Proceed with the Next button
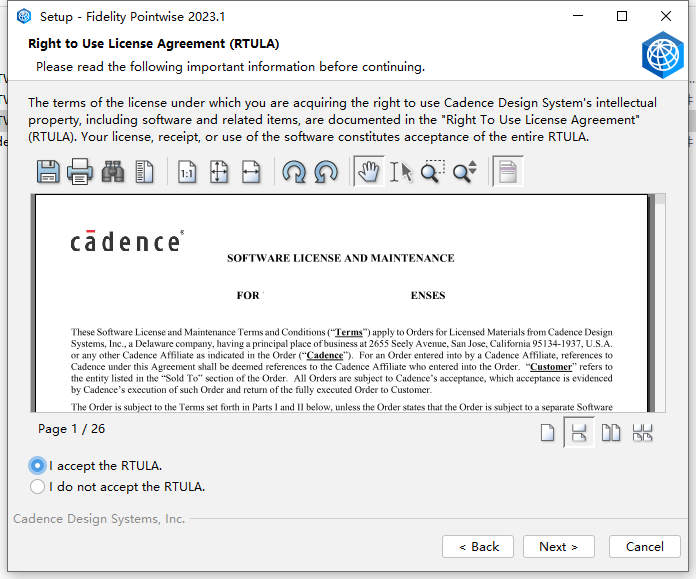This screenshot has width=696, height=579. tap(558, 547)
